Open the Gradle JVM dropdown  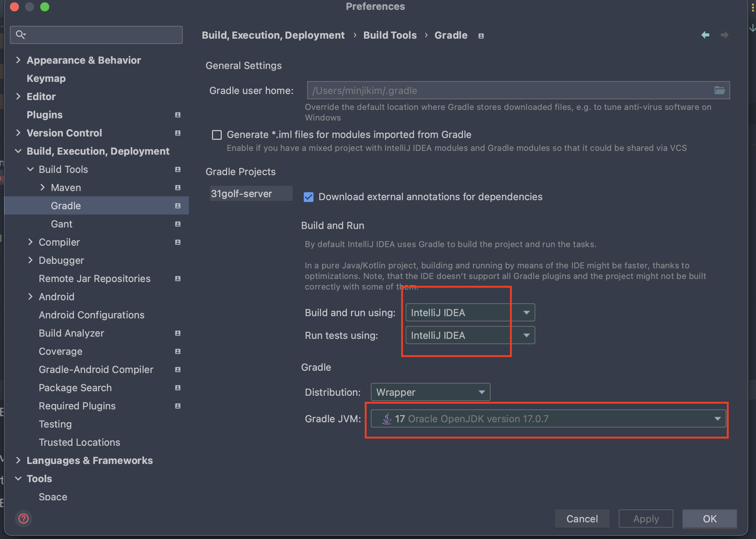548,419
